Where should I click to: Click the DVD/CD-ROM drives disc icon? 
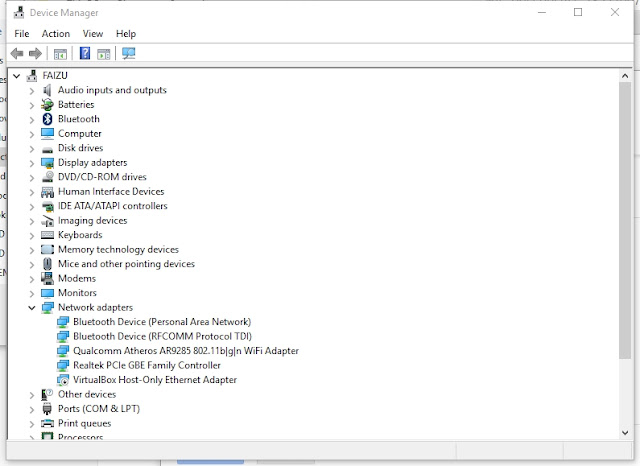coord(48,177)
